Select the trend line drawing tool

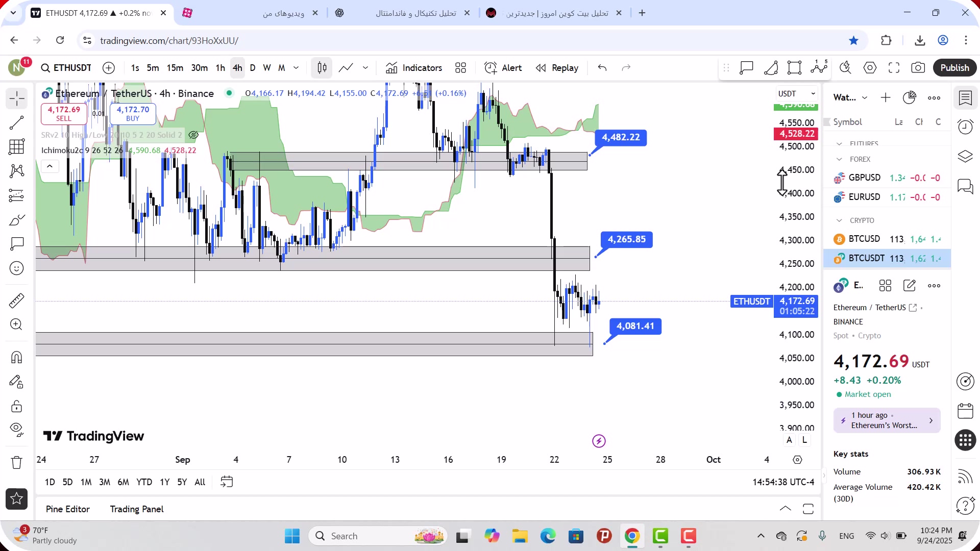point(16,123)
